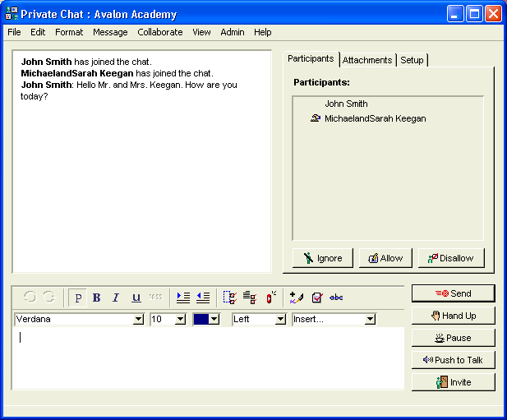507x420 pixels.
Task: Expand the Insert... dropdown
Action: click(x=370, y=319)
